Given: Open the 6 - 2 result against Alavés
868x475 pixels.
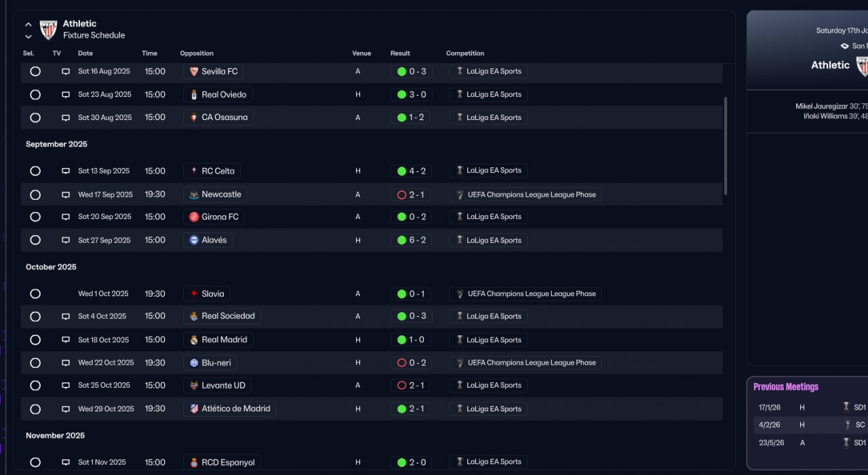Looking at the screenshot, I should tap(411, 240).
